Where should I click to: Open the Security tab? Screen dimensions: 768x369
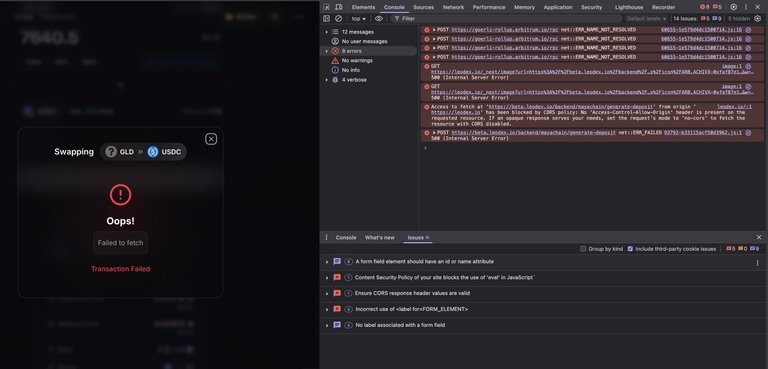click(x=592, y=7)
